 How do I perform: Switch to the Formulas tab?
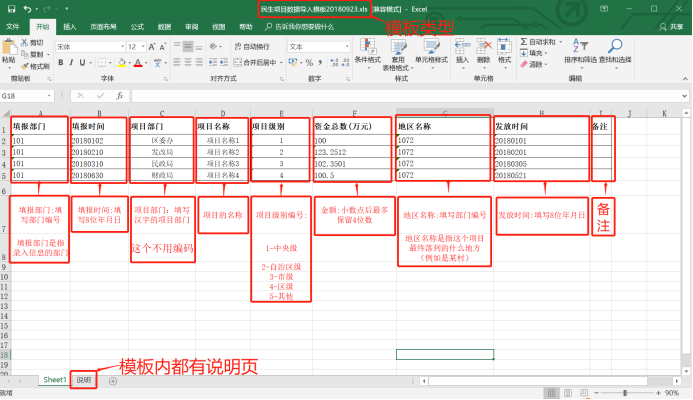pos(137,27)
